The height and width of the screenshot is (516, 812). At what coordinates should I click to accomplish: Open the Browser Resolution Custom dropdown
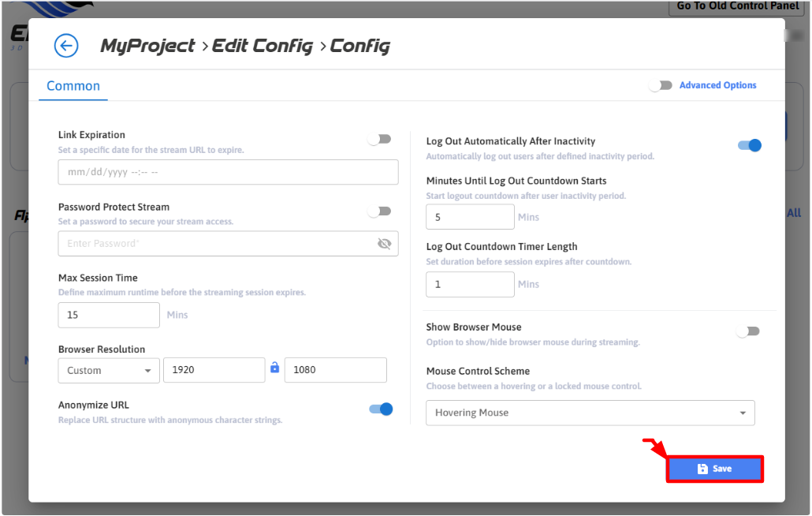[x=109, y=370]
